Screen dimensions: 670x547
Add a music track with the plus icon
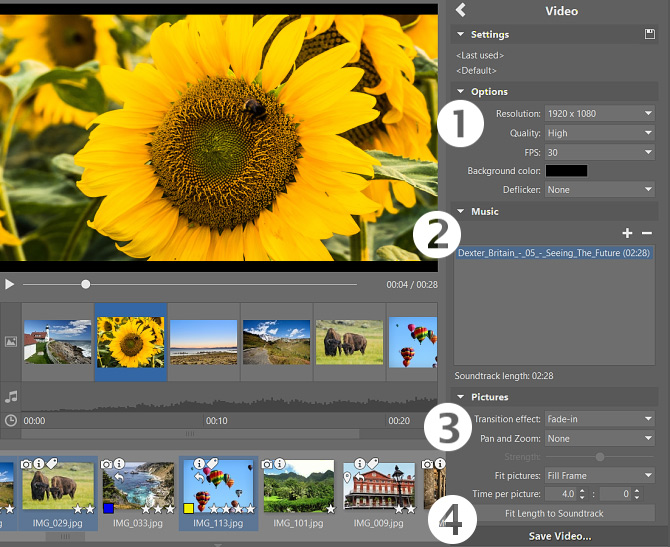627,233
